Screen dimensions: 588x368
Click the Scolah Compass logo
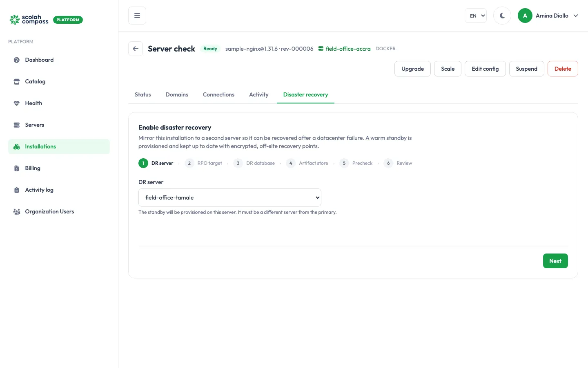(x=29, y=20)
